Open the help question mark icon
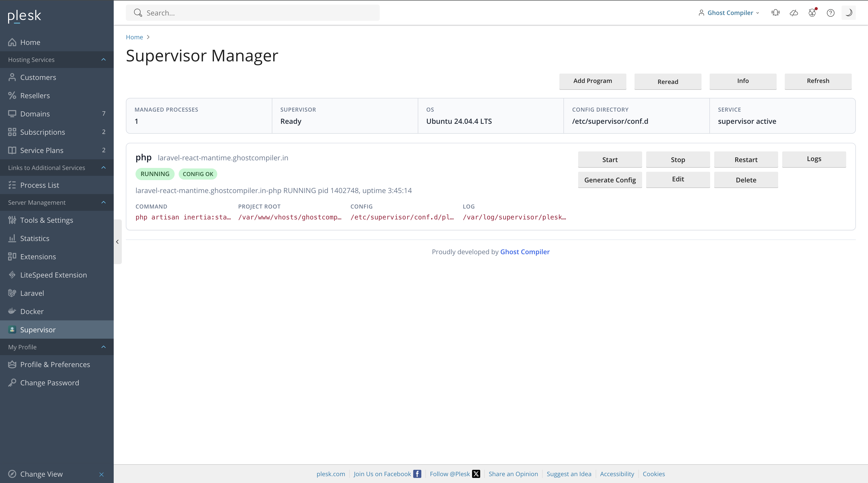 [x=831, y=13]
